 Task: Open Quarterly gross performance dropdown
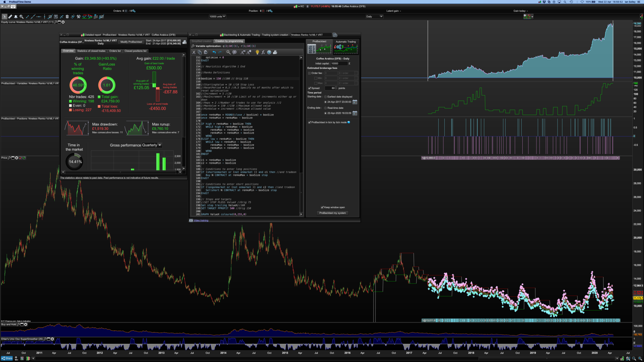pos(152,145)
